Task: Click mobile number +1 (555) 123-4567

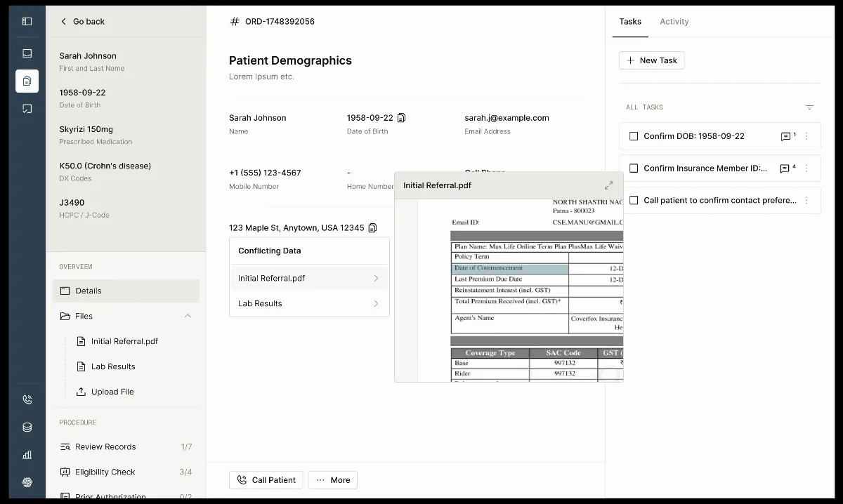Action: [x=265, y=173]
